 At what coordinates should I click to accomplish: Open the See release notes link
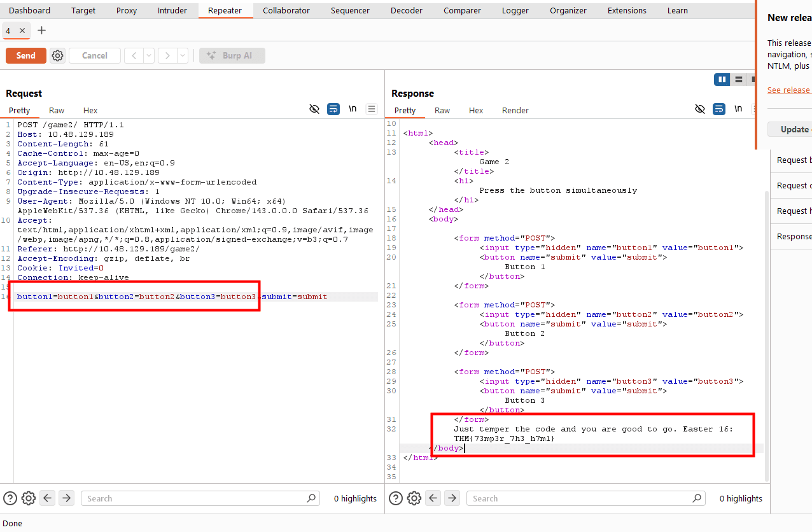coord(788,90)
